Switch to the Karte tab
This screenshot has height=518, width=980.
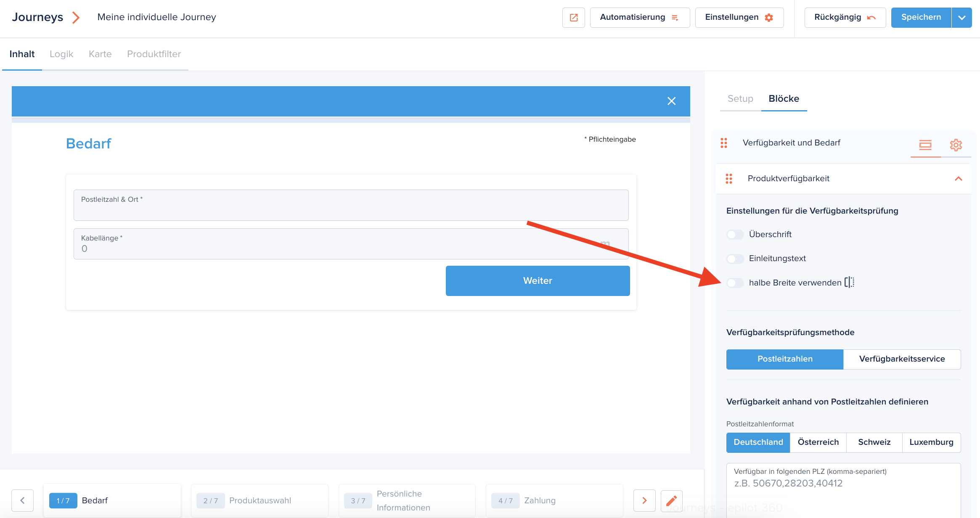[x=100, y=54]
